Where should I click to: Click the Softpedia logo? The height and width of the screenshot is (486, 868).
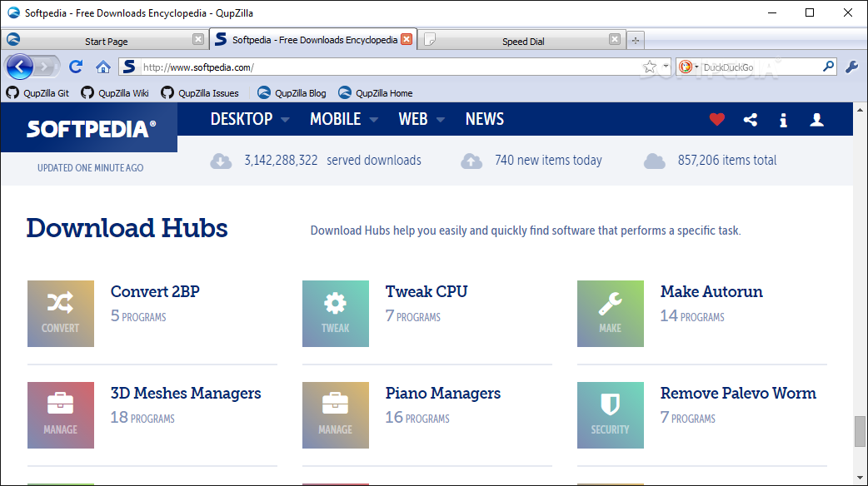[x=91, y=129]
